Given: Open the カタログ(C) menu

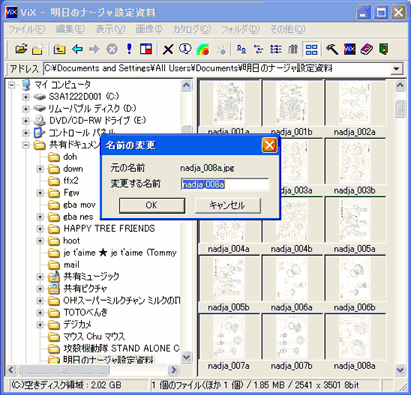Looking at the screenshot, I should pyautogui.click(x=192, y=29).
